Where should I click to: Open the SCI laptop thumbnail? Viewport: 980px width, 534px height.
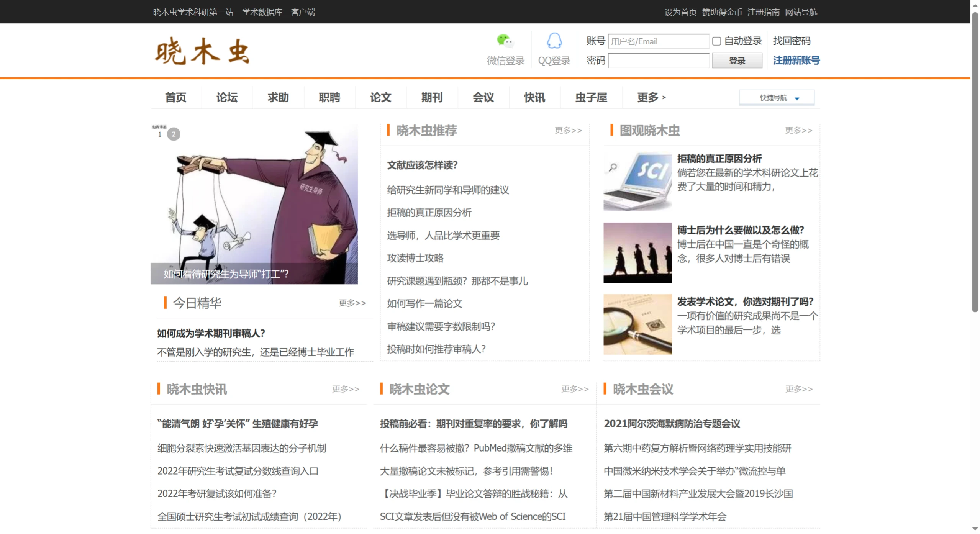click(637, 181)
